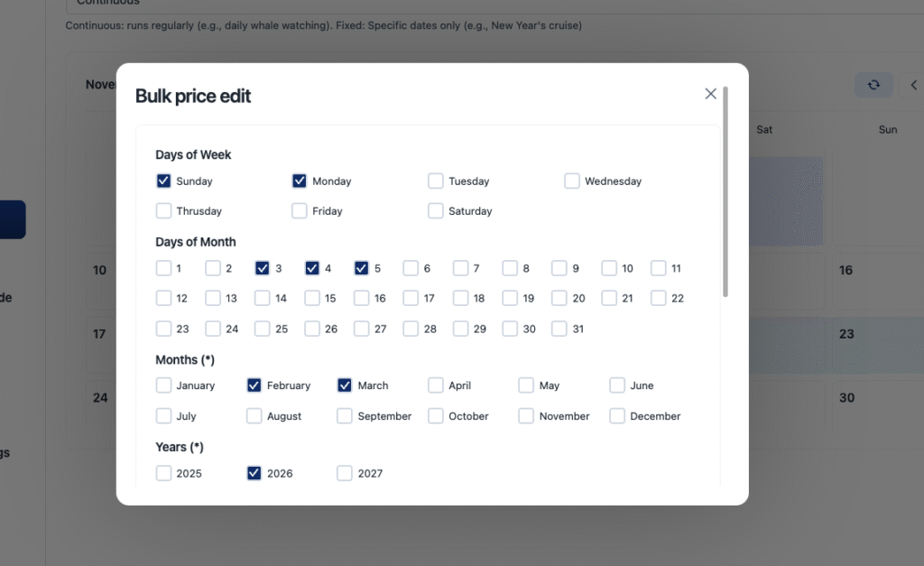Deselect the 2026 year checkbox
924x566 pixels.
(x=254, y=473)
